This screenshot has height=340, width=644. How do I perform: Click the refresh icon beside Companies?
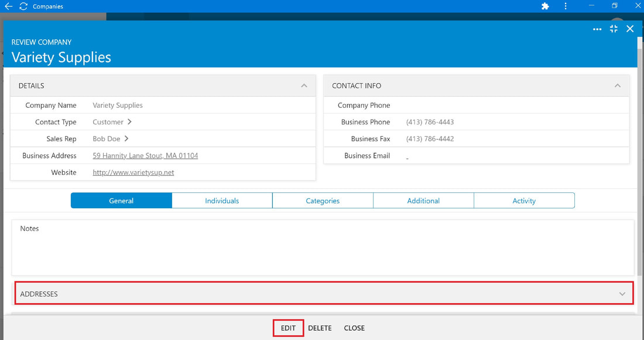pos(23,6)
